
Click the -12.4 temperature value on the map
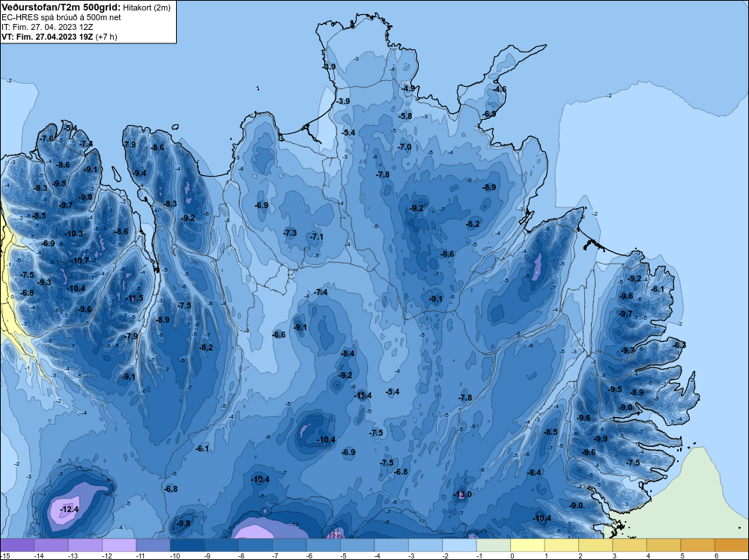pos(69,509)
